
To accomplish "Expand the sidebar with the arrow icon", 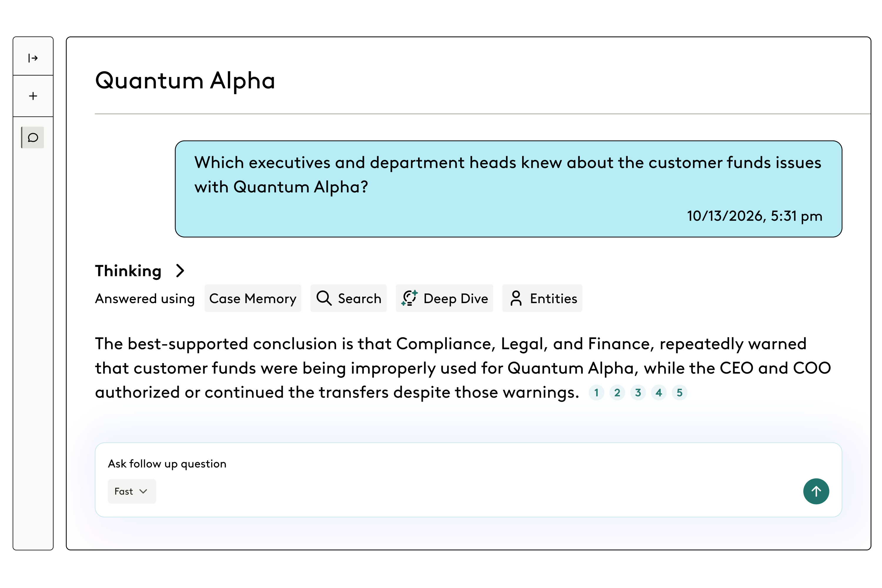I will point(33,58).
